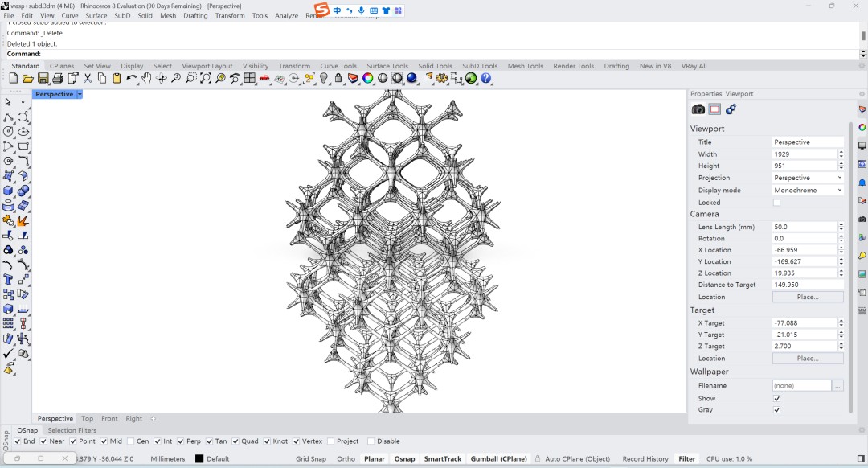Toggle the Gumball (CPlane) status button
The height and width of the screenshot is (468, 868).
click(499, 458)
